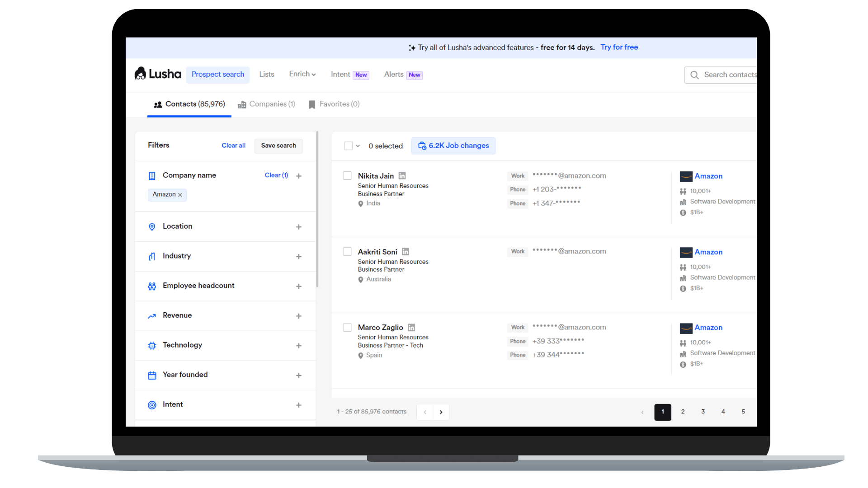Open the Lists menu item
Viewport: 868px width, 488px height.
pyautogui.click(x=266, y=75)
